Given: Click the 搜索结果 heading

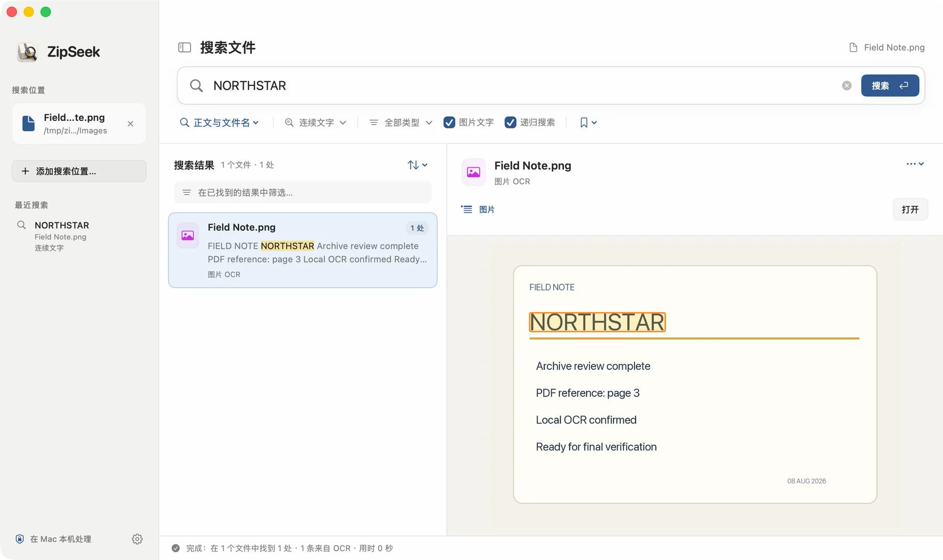Looking at the screenshot, I should pos(194,165).
